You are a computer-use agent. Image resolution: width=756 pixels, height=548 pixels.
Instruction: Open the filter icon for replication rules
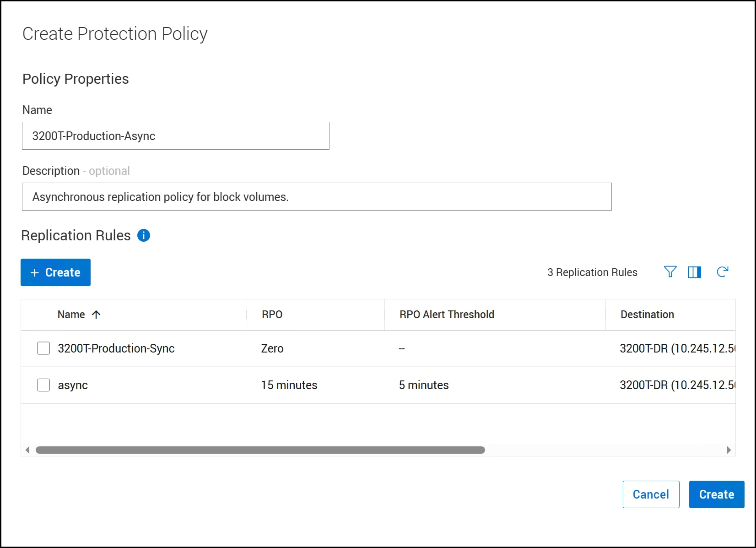pyautogui.click(x=670, y=272)
